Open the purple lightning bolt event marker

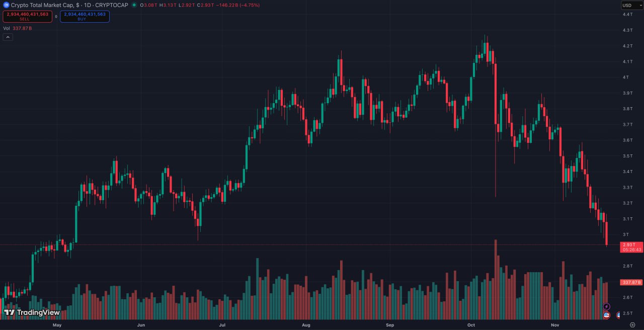[606, 306]
